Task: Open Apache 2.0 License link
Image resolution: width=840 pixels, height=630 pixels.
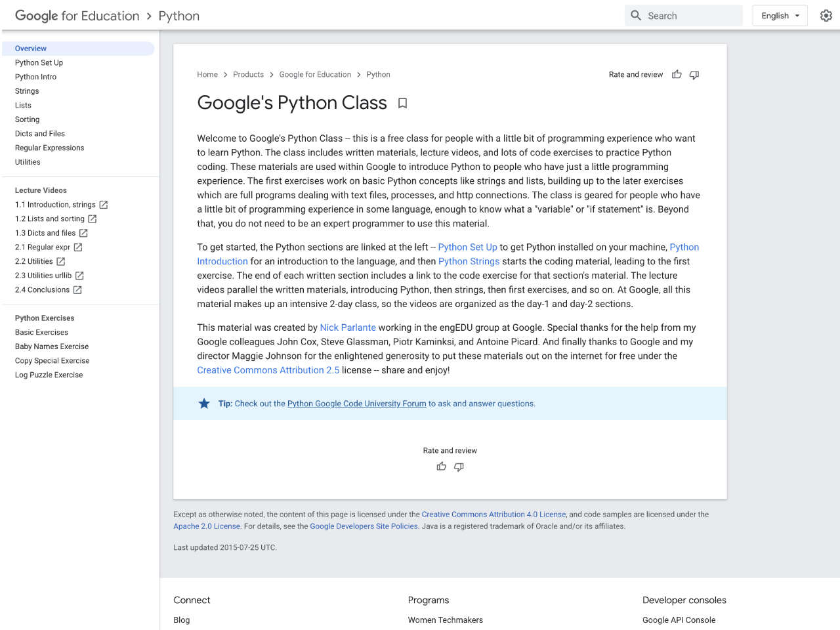Action: (x=207, y=526)
